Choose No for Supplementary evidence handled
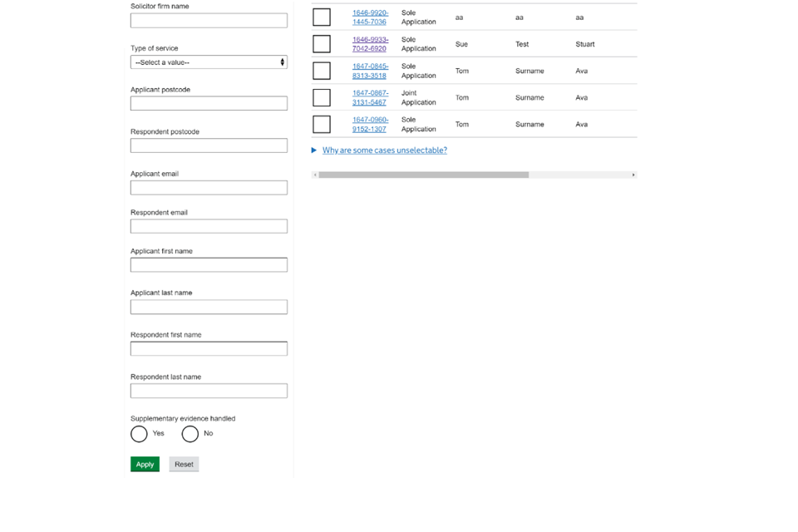This screenshot has height=532, width=798. coord(190,434)
